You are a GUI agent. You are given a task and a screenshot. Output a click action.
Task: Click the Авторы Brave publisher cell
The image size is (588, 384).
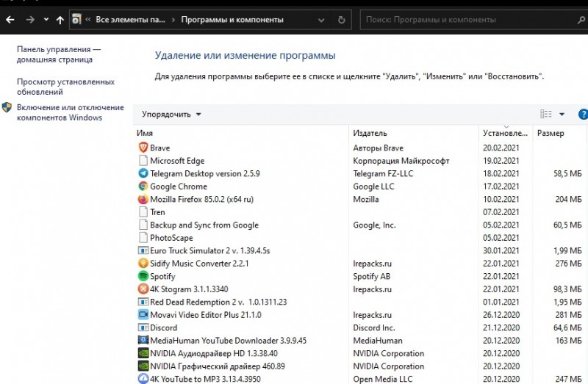tap(378, 148)
